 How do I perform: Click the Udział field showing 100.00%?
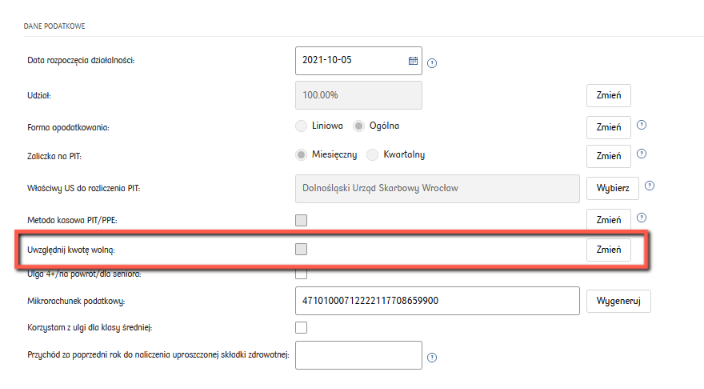[358, 95]
